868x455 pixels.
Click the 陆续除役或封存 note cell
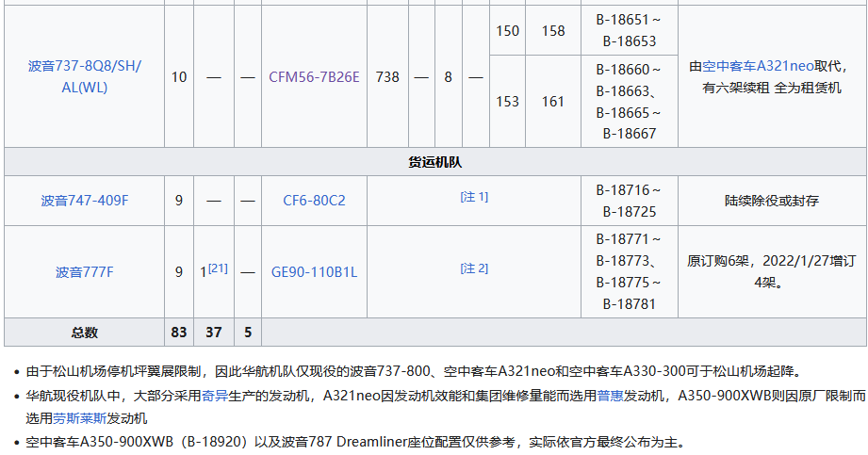coord(772,201)
